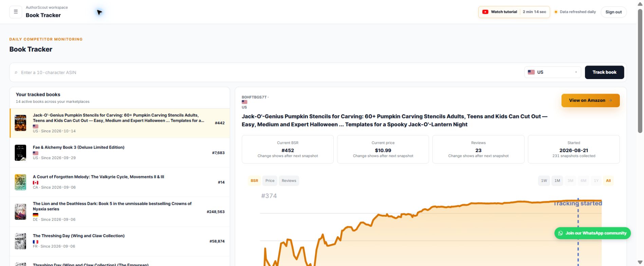644x266 pixels.
Task: Open the Watch tutorial video
Action: tap(514, 12)
